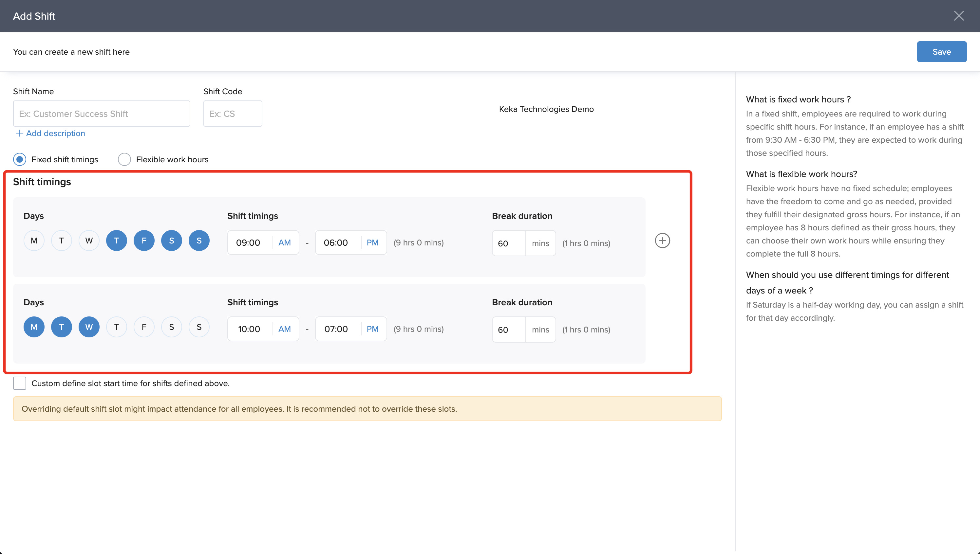Screen dimensions: 980x554
Task: Edit the 10:00 start time field
Action: click(249, 329)
